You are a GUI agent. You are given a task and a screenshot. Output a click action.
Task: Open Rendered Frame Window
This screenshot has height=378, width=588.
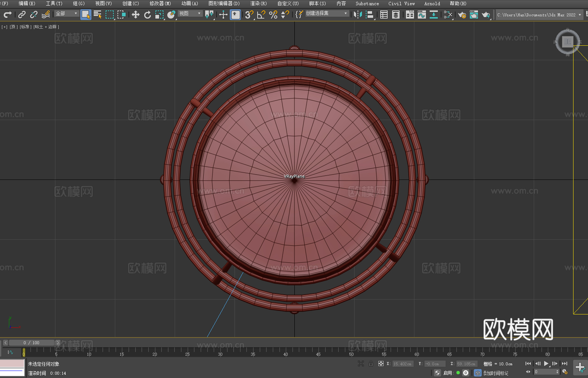pos(474,14)
